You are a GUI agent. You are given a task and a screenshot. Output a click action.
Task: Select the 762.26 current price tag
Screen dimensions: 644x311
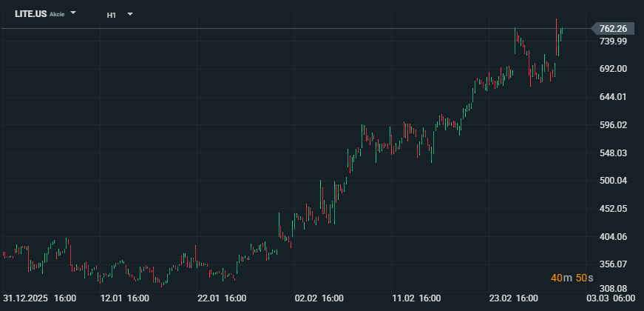(x=613, y=29)
